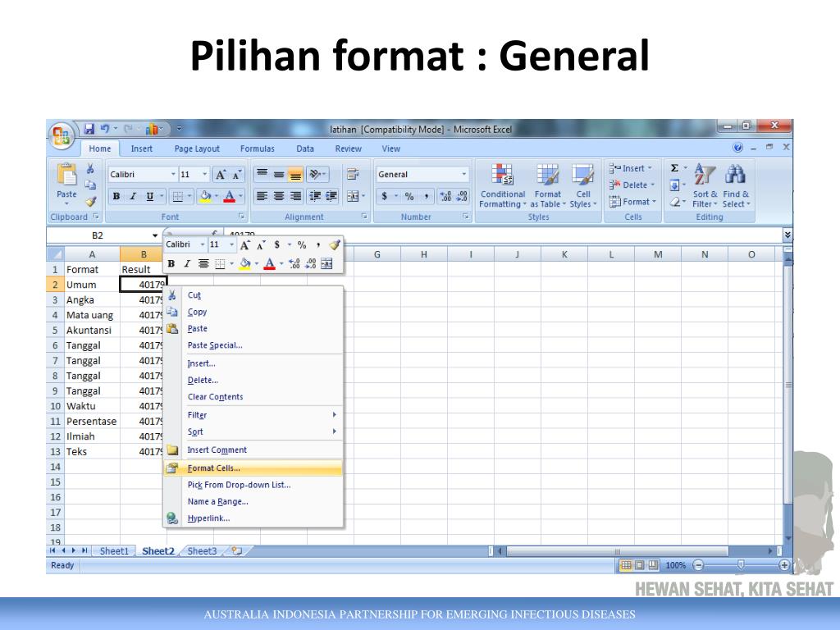Image resolution: width=840 pixels, height=630 pixels.
Task: Apply accounting dollar format in ribbon
Action: (x=384, y=196)
